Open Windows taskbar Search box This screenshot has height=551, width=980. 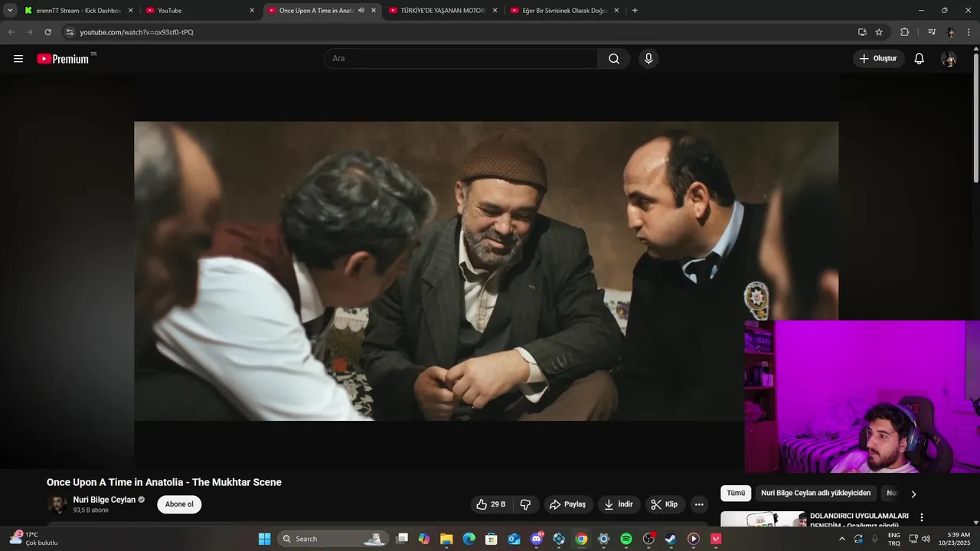tap(332, 539)
